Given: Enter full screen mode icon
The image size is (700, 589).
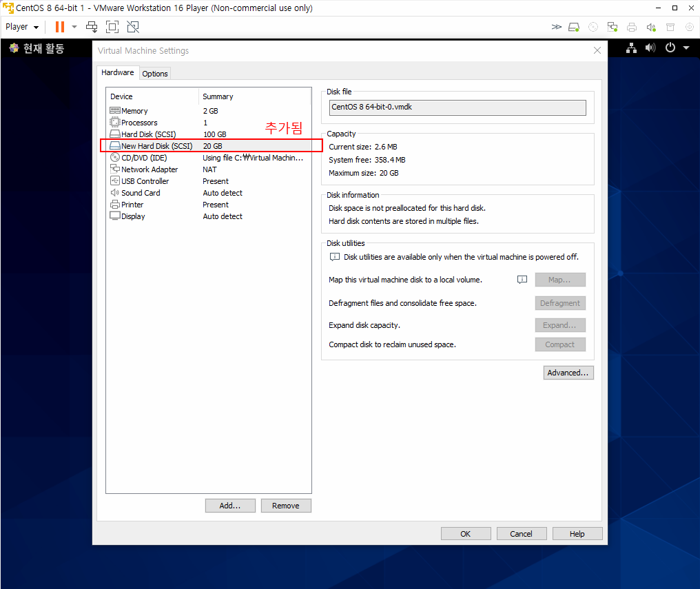Looking at the screenshot, I should [x=112, y=27].
